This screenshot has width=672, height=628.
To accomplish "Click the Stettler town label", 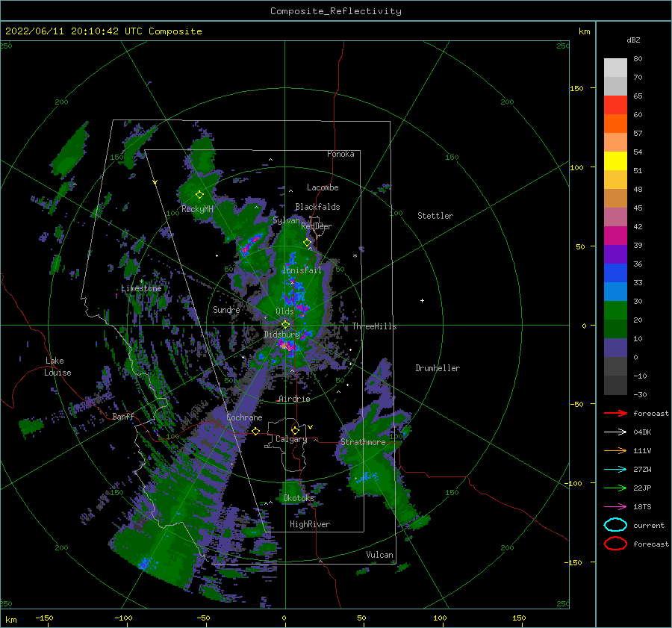I will click(435, 216).
